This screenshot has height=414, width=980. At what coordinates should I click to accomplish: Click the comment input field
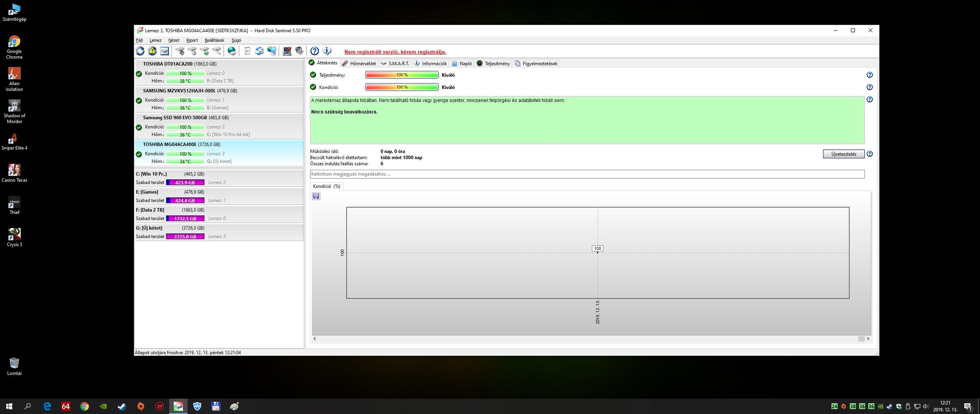(587, 174)
